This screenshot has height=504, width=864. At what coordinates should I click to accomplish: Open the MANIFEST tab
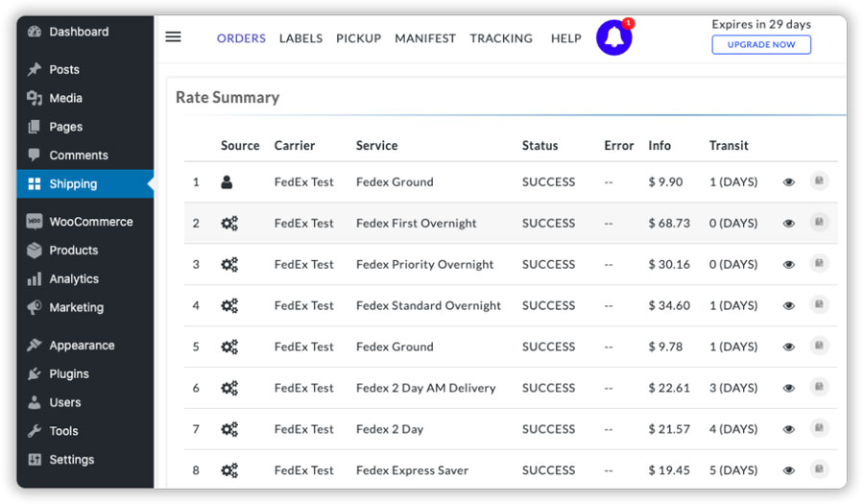coord(425,38)
